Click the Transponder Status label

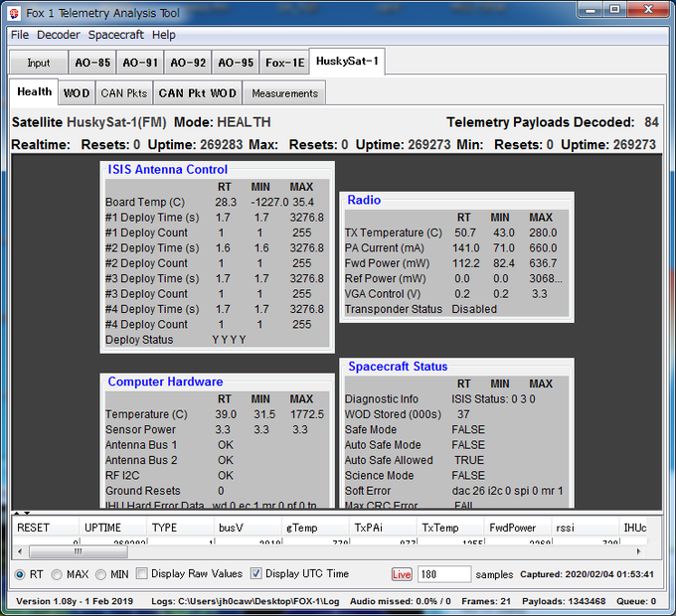[x=394, y=309]
